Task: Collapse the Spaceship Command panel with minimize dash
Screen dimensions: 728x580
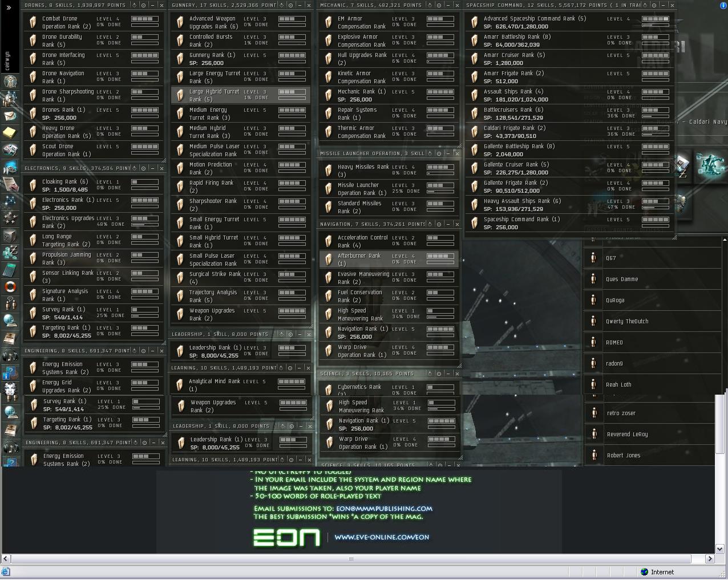Action: 663,5
